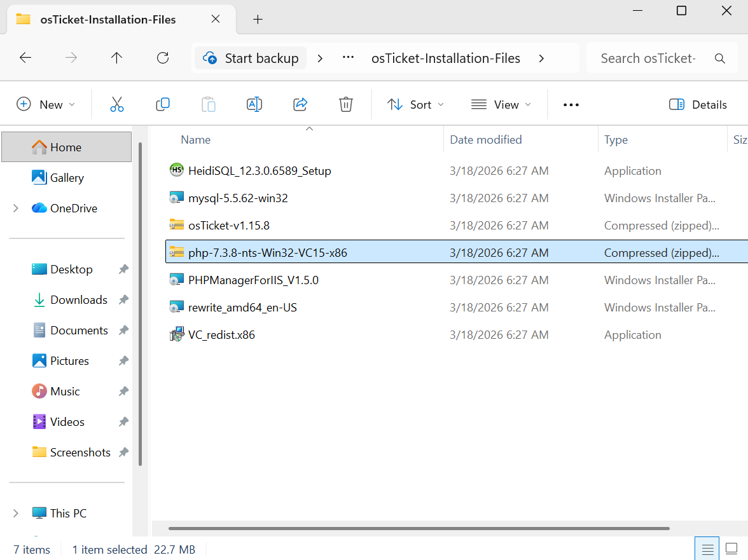Close the osTicket-Installation-Files tab
Screen dimensions: 748x560
click(x=216, y=19)
